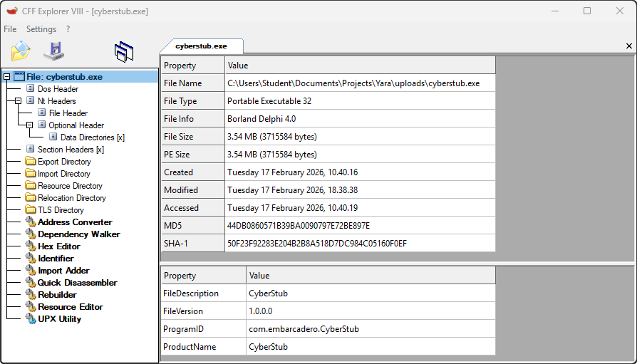Click the Open File toolbar icon
This screenshot has height=364, width=637.
click(21, 51)
